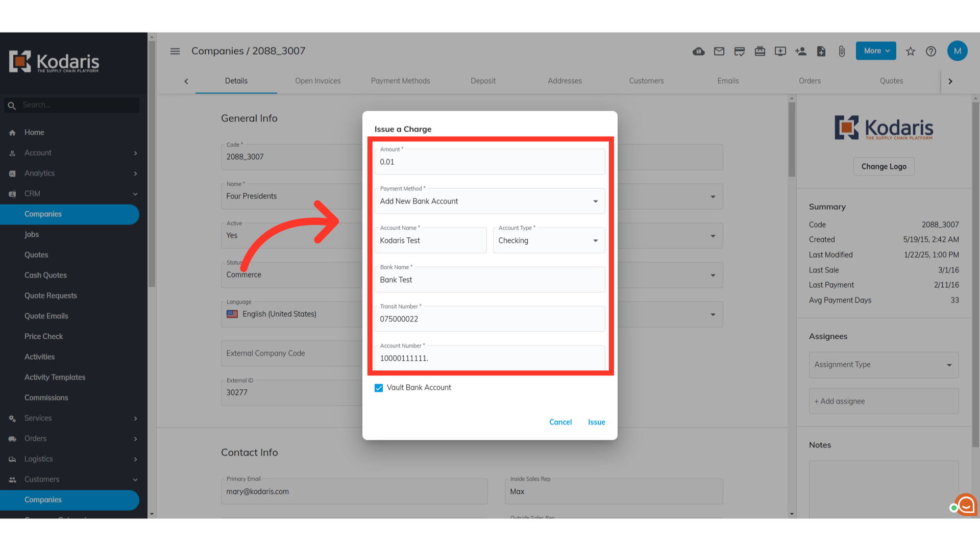This screenshot has width=980, height=551.
Task: Click the envelope email icon
Action: click(719, 51)
